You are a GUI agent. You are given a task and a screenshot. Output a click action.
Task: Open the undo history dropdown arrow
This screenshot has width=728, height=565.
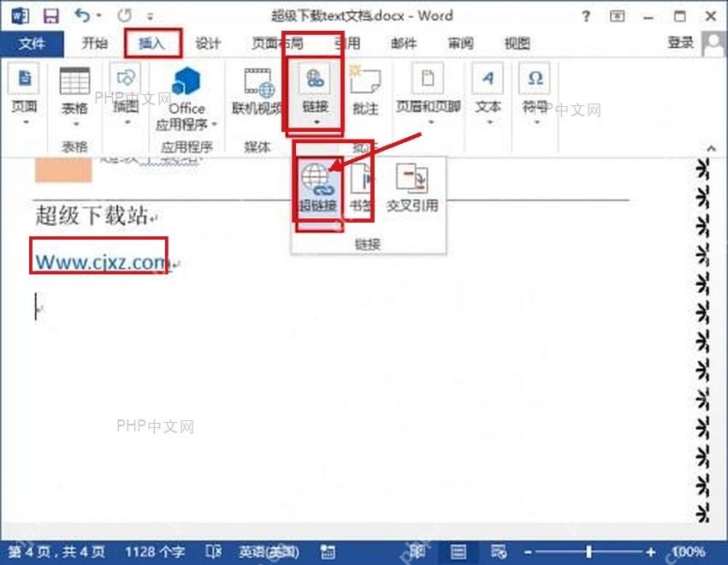[99, 16]
